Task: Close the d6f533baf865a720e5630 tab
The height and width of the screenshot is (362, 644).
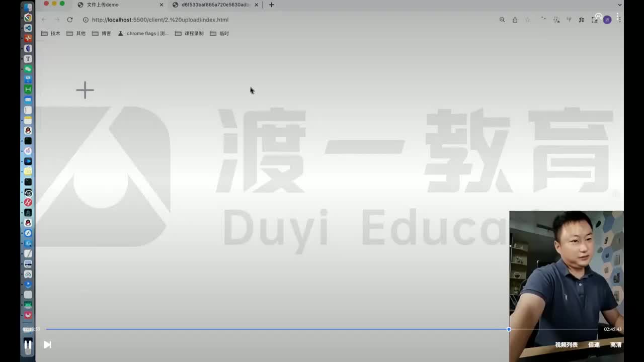Action: pyautogui.click(x=256, y=5)
